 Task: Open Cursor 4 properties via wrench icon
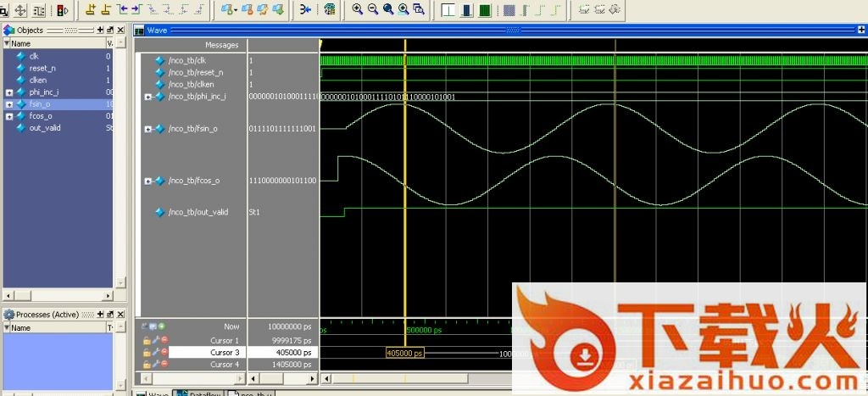pyautogui.click(x=155, y=364)
